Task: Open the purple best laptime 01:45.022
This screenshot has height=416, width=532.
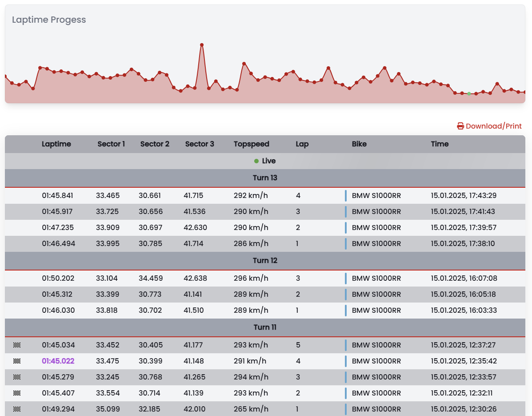Action: click(x=58, y=361)
